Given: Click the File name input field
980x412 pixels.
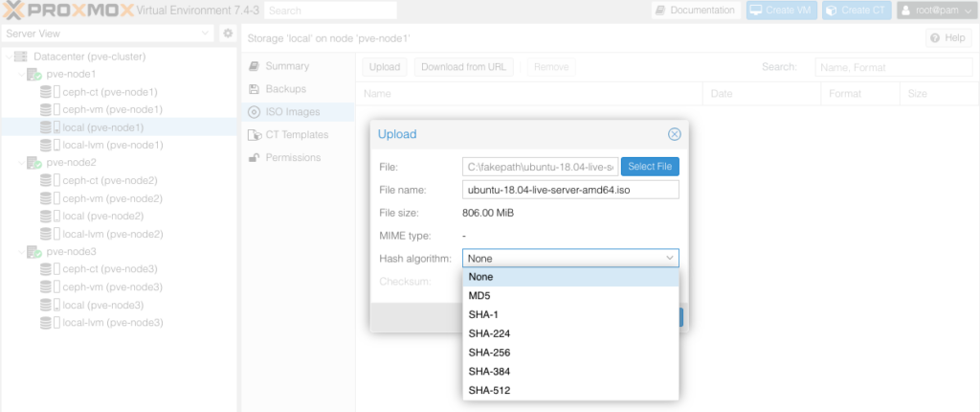Looking at the screenshot, I should 570,190.
